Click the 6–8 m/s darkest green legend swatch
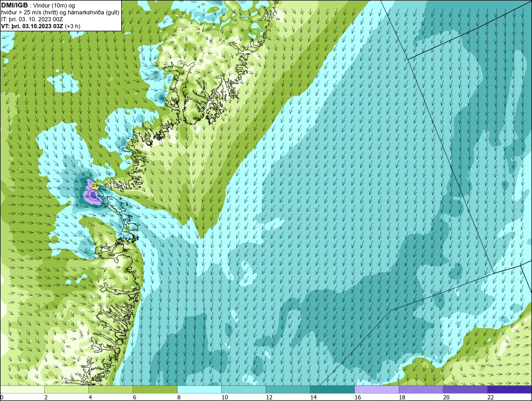This screenshot has width=532, height=401. point(155,389)
